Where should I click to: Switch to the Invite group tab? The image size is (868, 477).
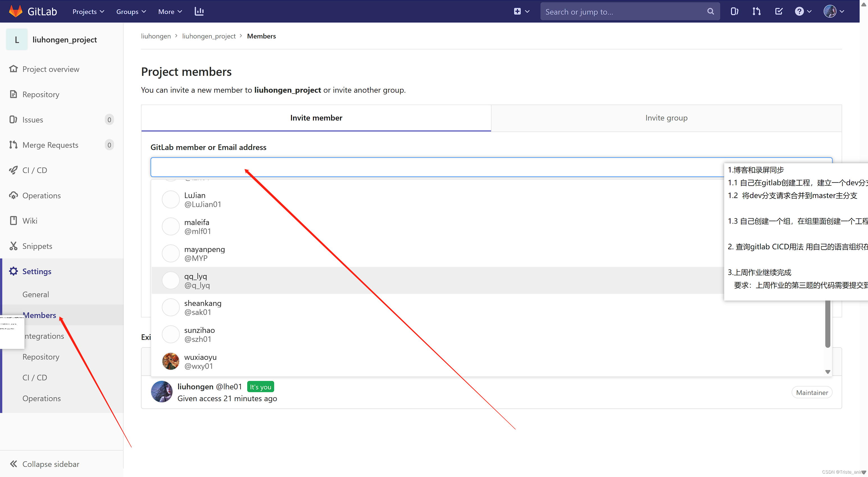pos(666,118)
